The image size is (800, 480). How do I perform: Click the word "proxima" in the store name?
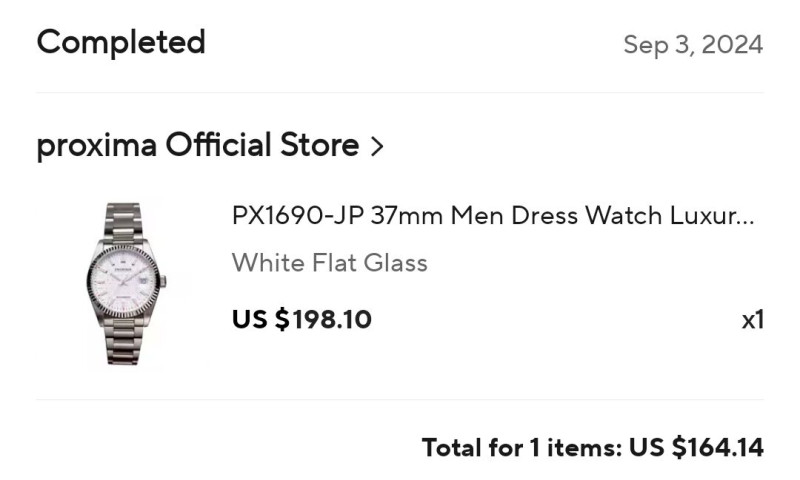pyautogui.click(x=96, y=146)
